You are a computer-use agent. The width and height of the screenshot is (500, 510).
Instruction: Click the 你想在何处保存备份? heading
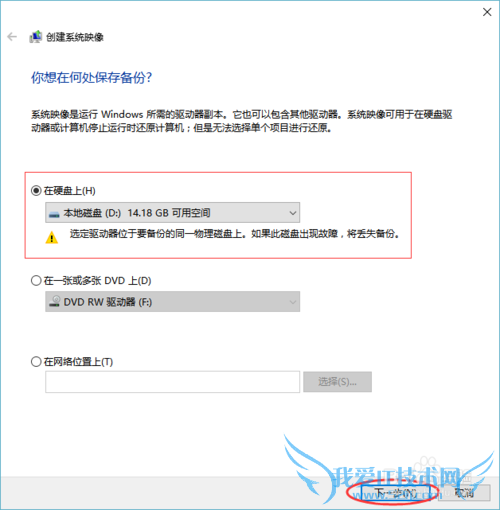(91, 78)
